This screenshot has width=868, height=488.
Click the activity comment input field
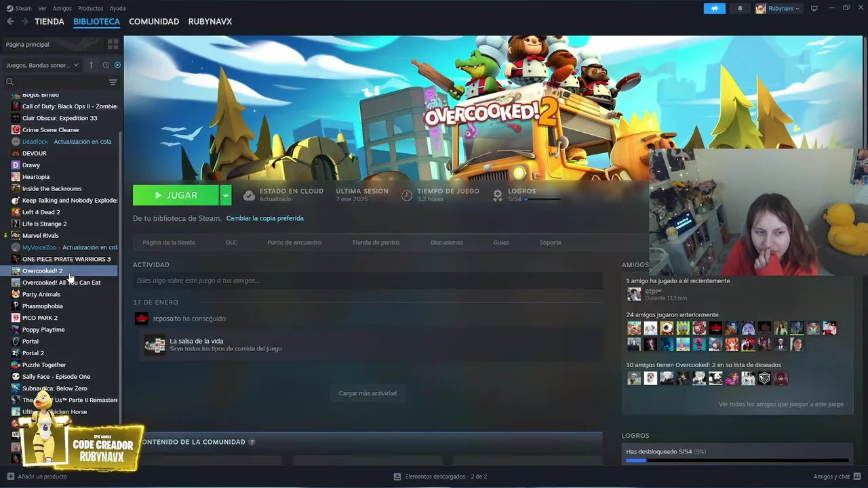click(x=368, y=281)
